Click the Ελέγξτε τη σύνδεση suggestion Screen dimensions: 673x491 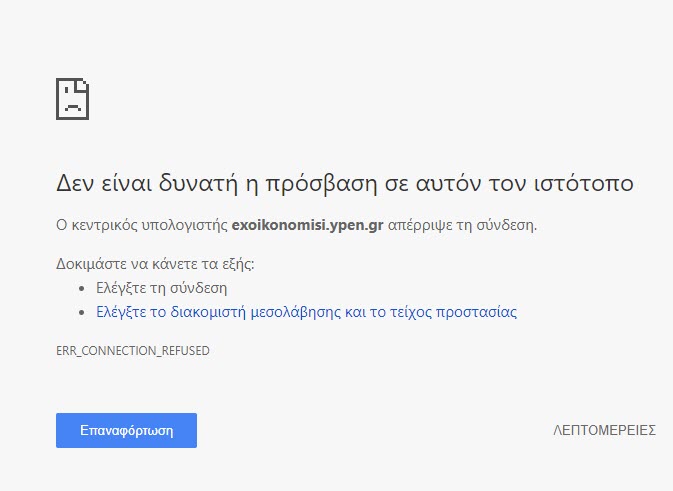pos(161,288)
